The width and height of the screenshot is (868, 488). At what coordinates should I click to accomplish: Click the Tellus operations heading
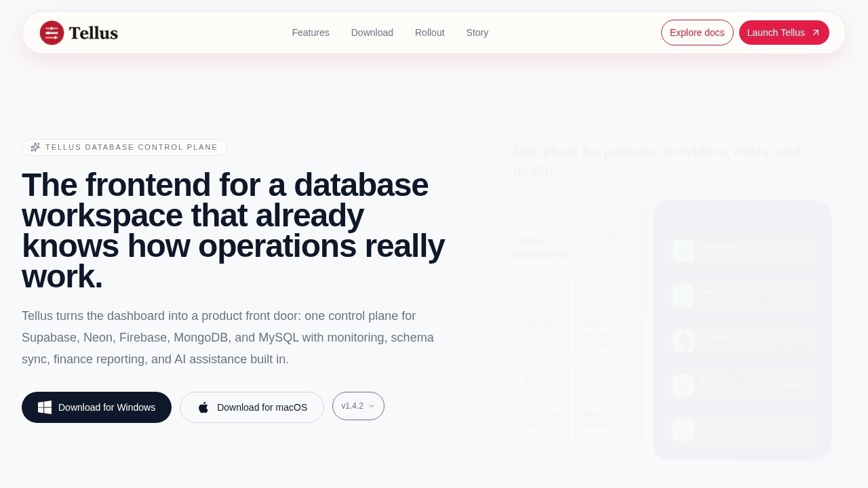(x=540, y=247)
